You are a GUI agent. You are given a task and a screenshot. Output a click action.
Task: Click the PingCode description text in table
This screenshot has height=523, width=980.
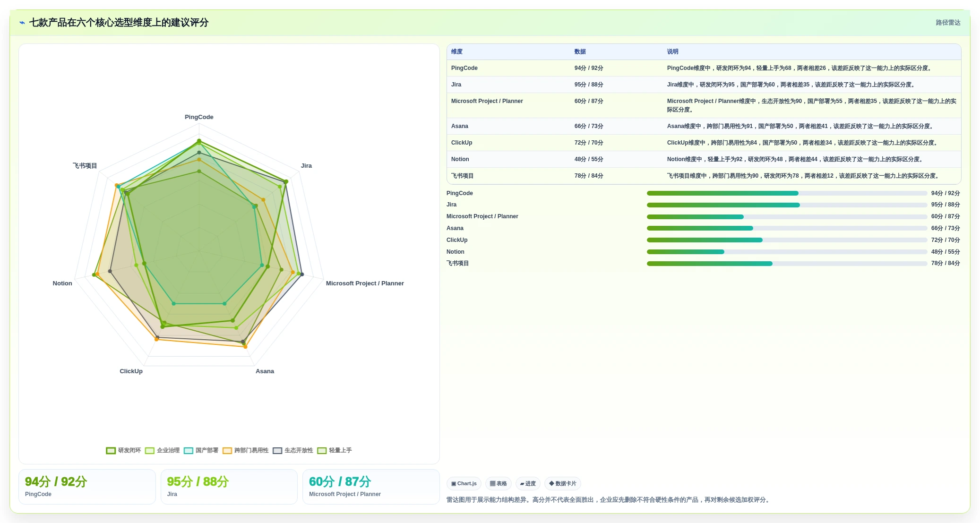click(x=800, y=68)
